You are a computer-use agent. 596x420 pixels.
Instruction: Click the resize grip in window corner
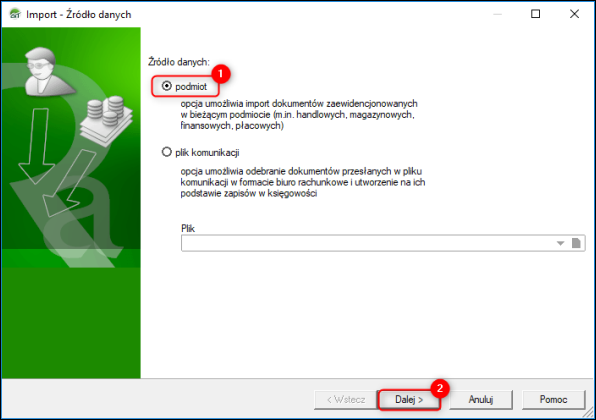(x=588, y=412)
